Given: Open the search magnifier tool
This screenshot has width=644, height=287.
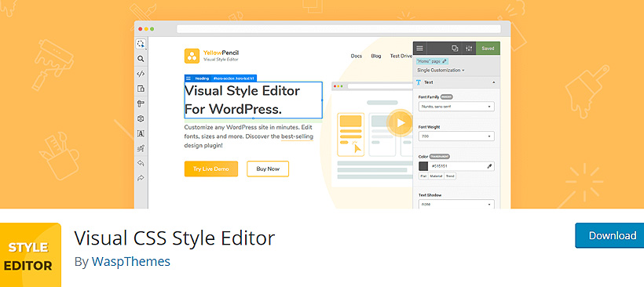Looking at the screenshot, I should (x=141, y=59).
